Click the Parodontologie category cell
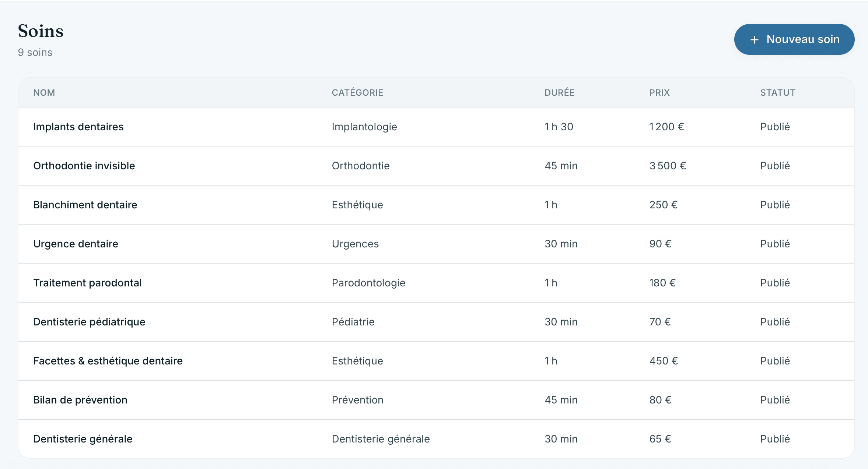Image resolution: width=868 pixels, height=469 pixels. point(368,283)
